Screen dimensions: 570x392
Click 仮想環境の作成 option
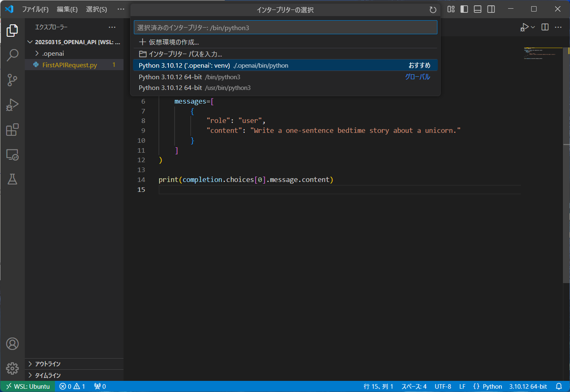pos(173,42)
